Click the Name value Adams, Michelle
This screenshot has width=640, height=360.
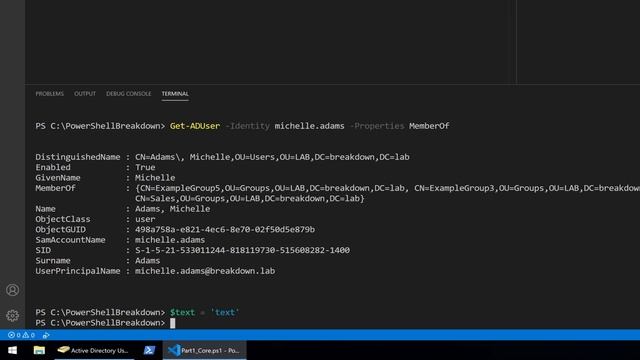coord(173,209)
